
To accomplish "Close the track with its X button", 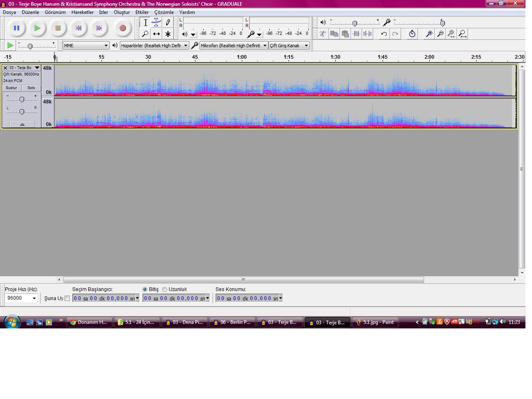I will click(x=5, y=68).
